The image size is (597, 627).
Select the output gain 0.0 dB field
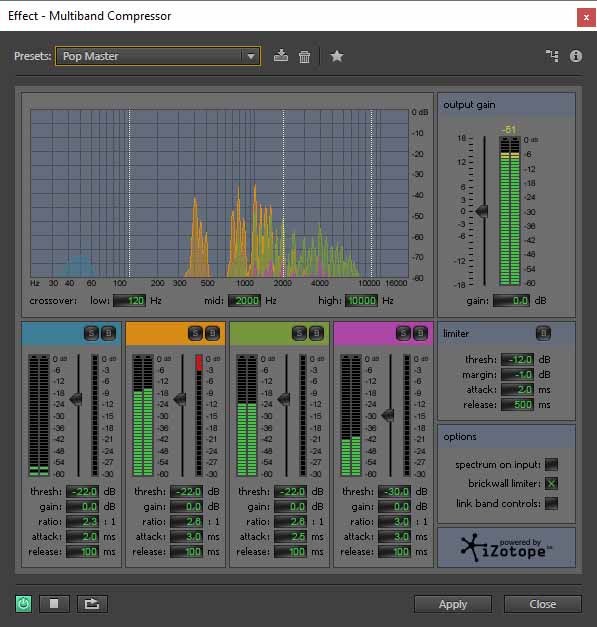[511, 300]
